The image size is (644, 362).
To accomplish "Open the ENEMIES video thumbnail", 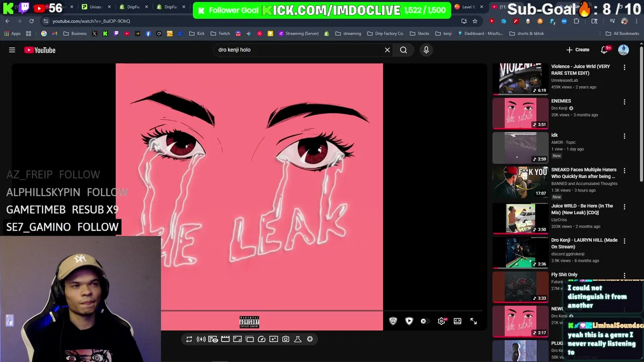I will [x=520, y=113].
